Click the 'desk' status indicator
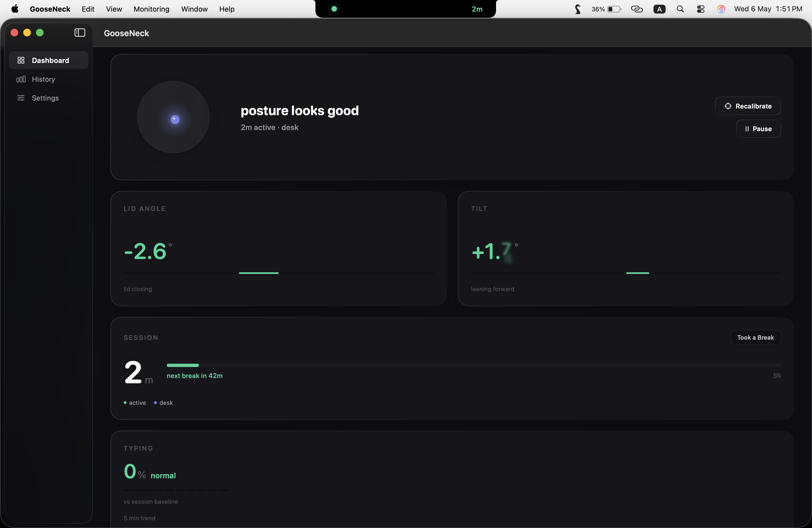Image resolution: width=812 pixels, height=528 pixels. tap(164, 403)
